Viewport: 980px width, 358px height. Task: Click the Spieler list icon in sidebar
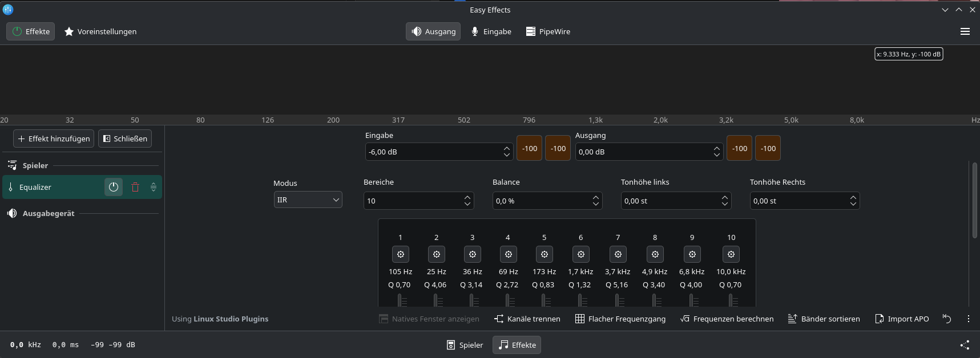(12, 165)
